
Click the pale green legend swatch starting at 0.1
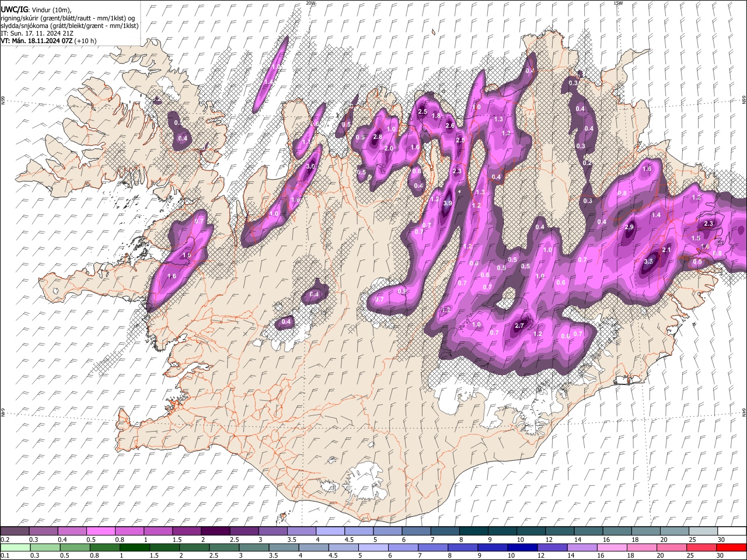(x=15, y=547)
